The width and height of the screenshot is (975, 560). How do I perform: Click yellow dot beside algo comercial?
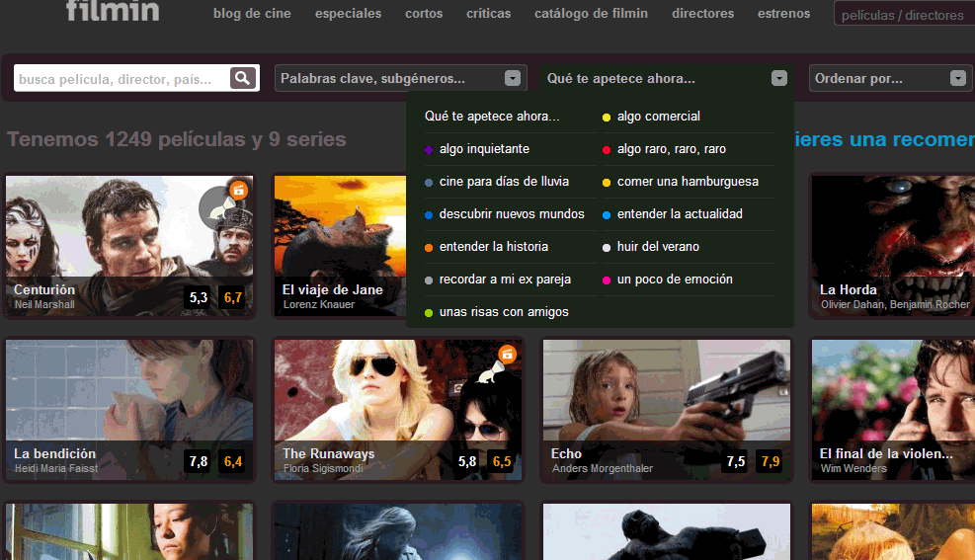[x=607, y=117]
